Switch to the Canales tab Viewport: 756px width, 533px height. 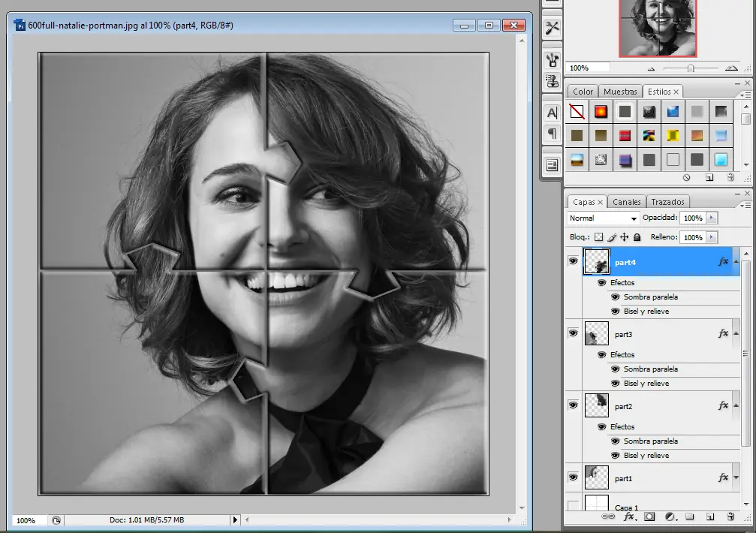(626, 202)
